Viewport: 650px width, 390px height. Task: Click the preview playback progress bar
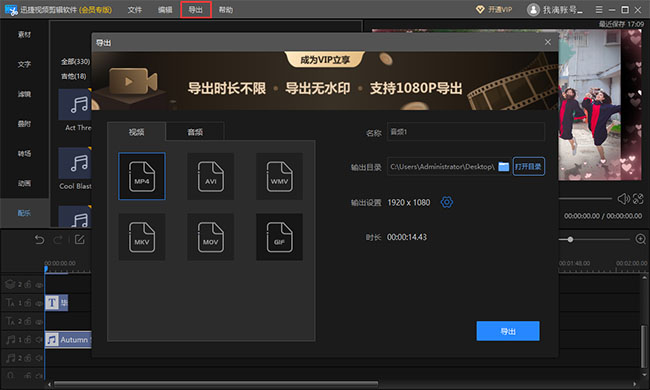pos(585,199)
